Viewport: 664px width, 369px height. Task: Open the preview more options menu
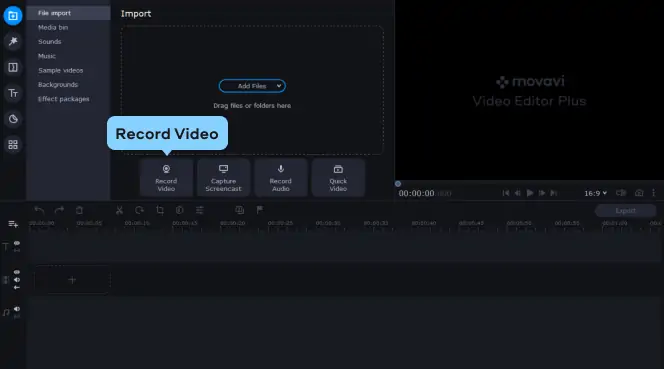(x=653, y=193)
